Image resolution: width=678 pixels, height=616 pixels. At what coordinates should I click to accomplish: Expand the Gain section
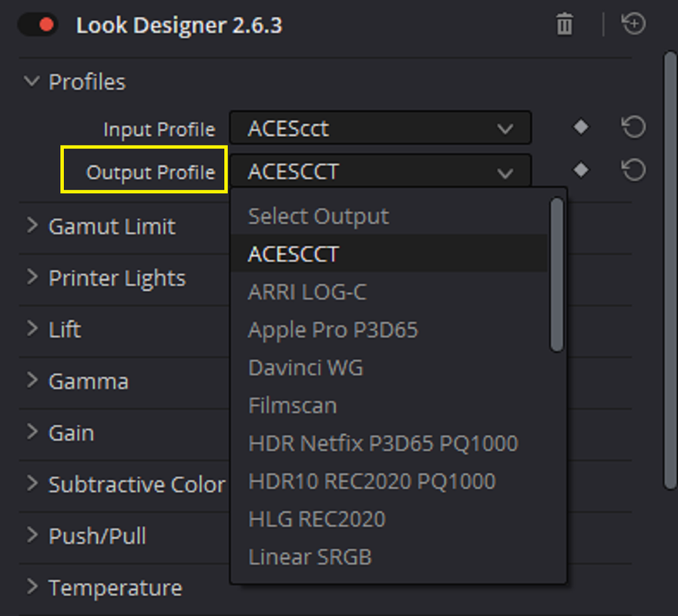[x=32, y=432]
